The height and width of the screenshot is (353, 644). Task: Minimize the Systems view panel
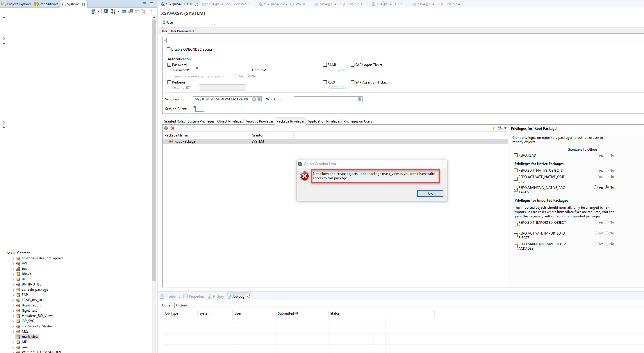[145, 3]
